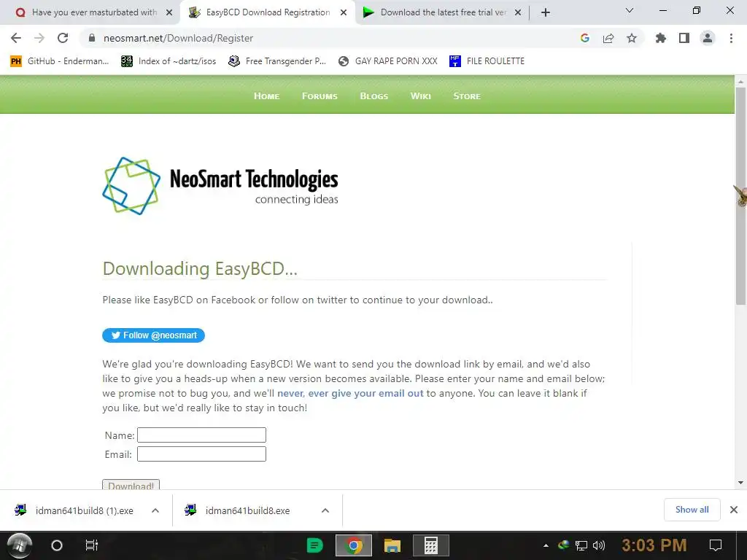The image size is (747, 560).
Task: Follow the 'never, ever give your email out' link
Action: pyautogui.click(x=350, y=393)
